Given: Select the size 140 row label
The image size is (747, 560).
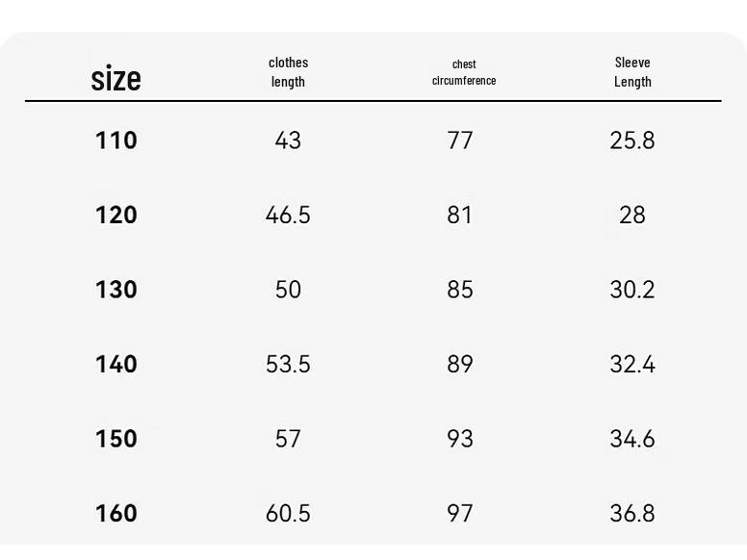Looking at the screenshot, I should click(x=116, y=365).
